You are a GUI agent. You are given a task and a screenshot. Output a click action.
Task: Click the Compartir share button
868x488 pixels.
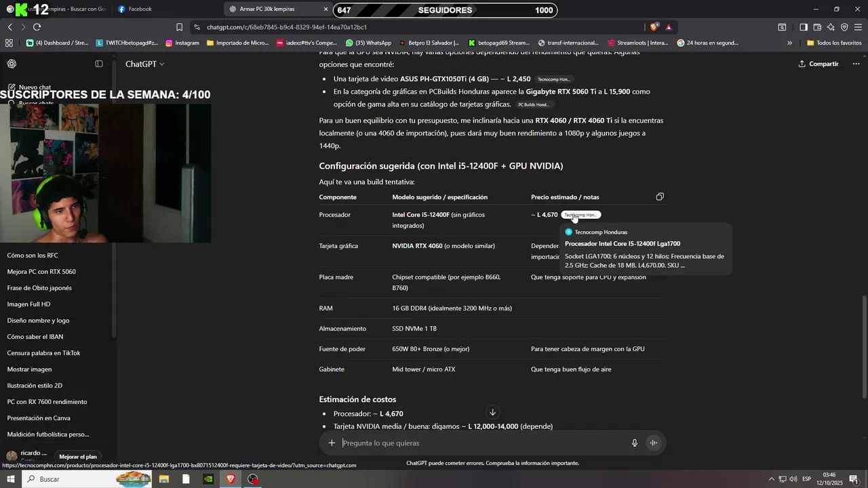818,64
